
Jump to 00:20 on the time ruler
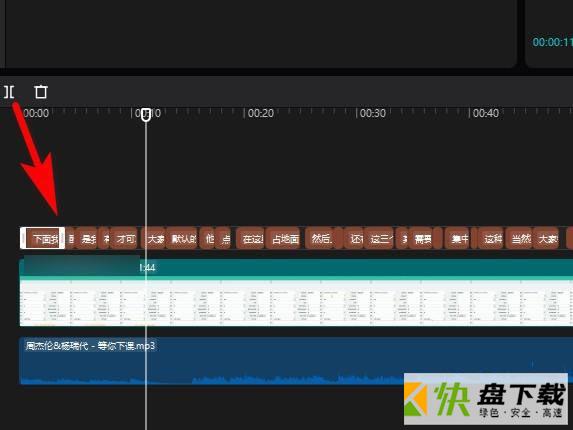pyautogui.click(x=261, y=113)
